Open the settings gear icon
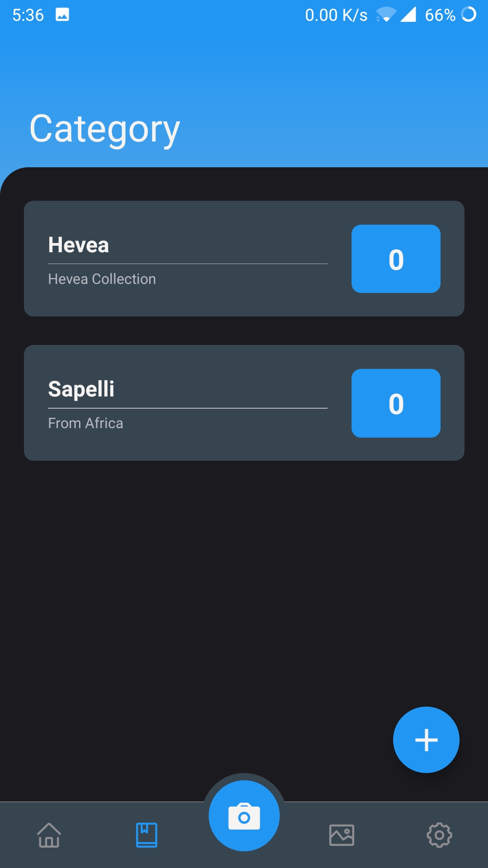The image size is (488, 868). (439, 835)
